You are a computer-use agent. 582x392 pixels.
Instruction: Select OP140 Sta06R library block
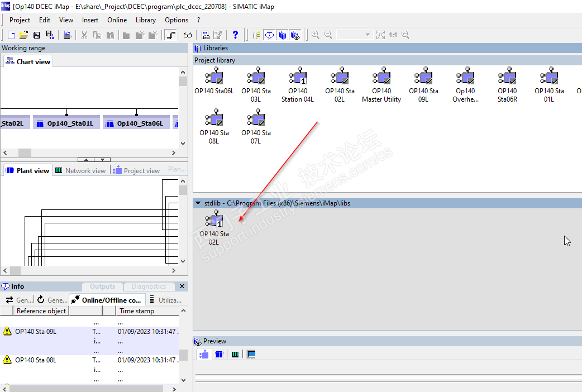click(x=507, y=85)
